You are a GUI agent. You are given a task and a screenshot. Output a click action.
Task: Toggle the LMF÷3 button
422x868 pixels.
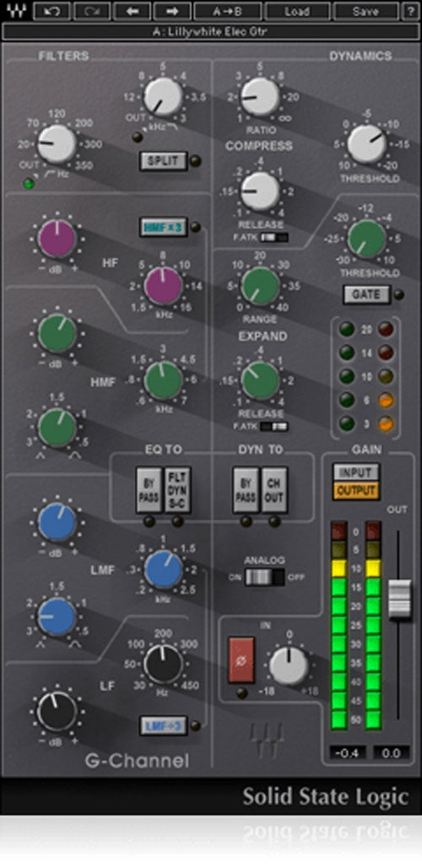point(164,725)
